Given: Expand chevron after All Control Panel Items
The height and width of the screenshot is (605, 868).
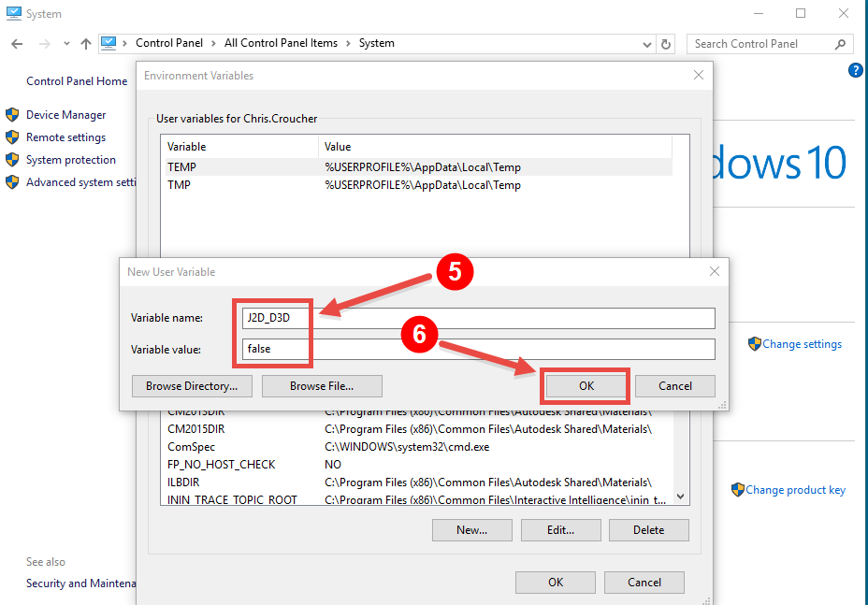Looking at the screenshot, I should pos(348,43).
